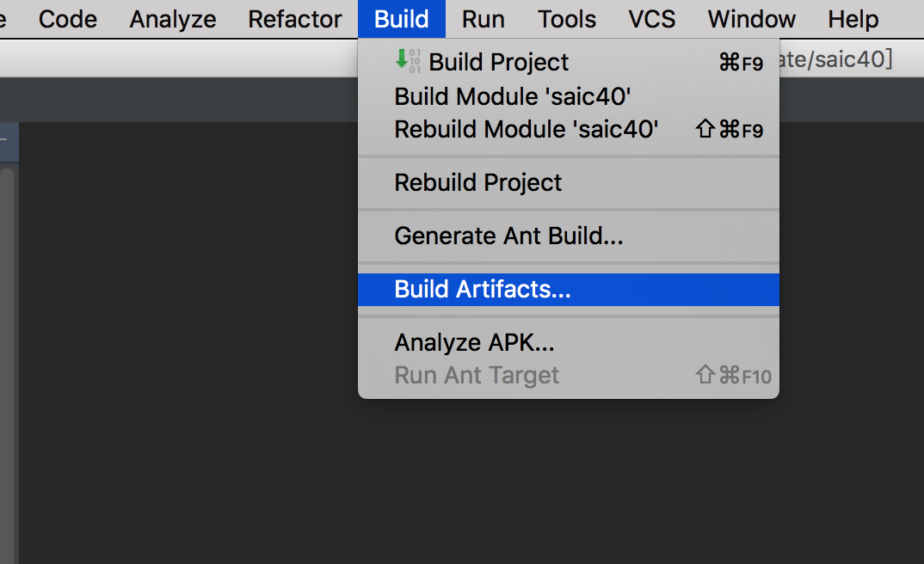Screen dimensions: 924x564
Task: Click the greyed Run Ant Target item
Action: 477,376
